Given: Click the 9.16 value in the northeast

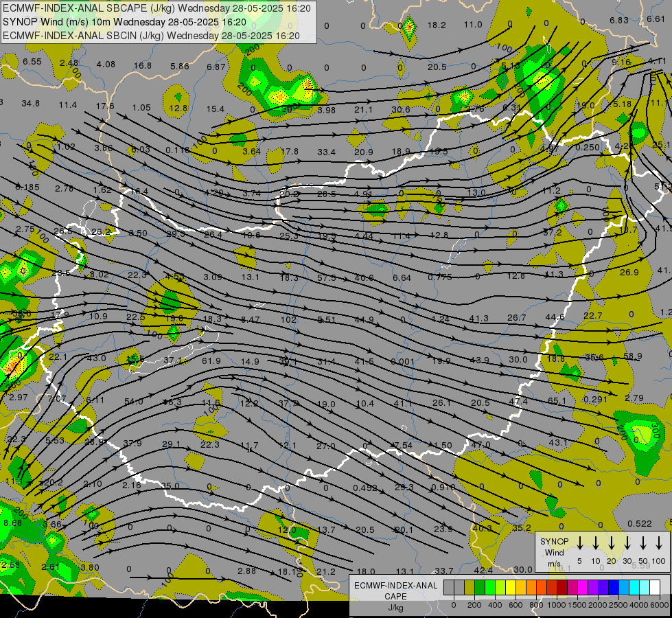Looking at the screenshot, I should [x=621, y=62].
